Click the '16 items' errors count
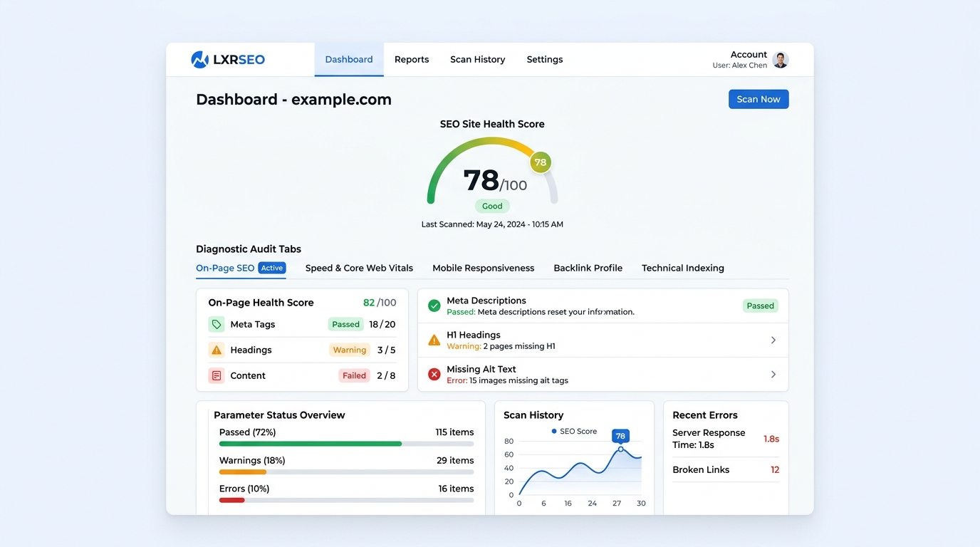This screenshot has width=980, height=547. coord(456,489)
